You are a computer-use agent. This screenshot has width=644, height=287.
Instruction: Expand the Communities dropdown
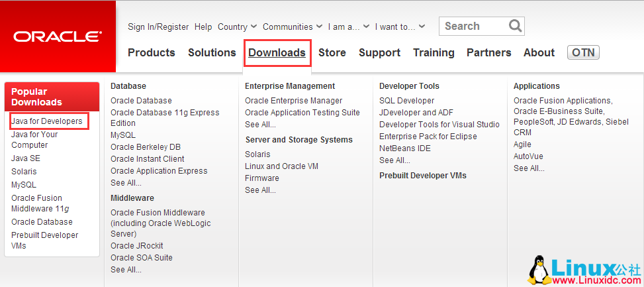pyautogui.click(x=293, y=27)
